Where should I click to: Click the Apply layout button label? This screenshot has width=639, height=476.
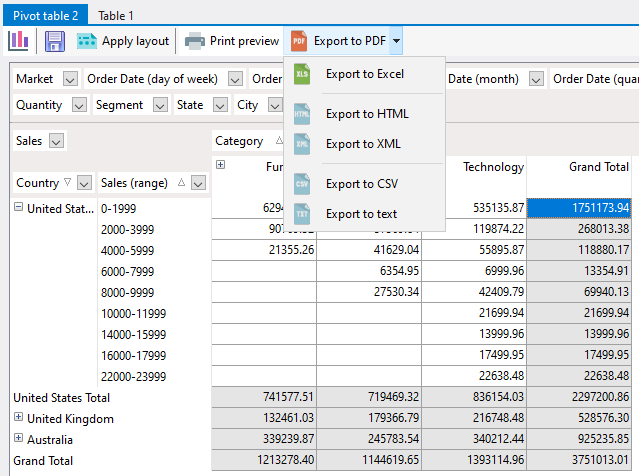coord(135,41)
